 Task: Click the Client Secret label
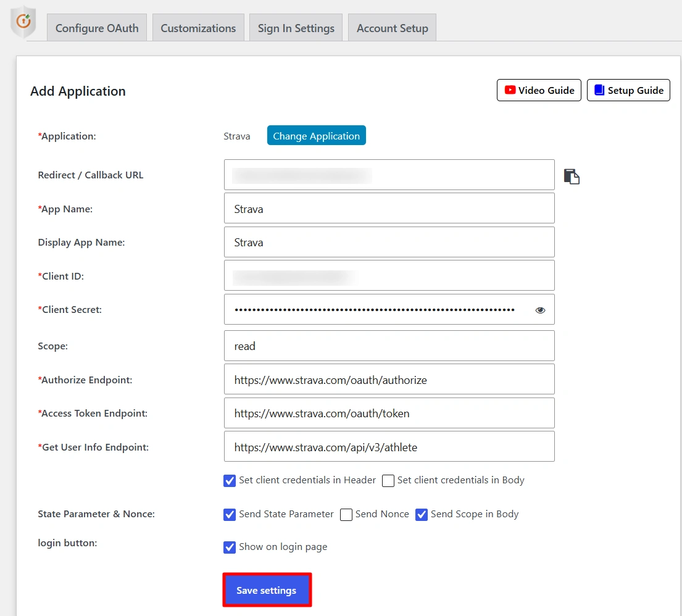click(70, 310)
